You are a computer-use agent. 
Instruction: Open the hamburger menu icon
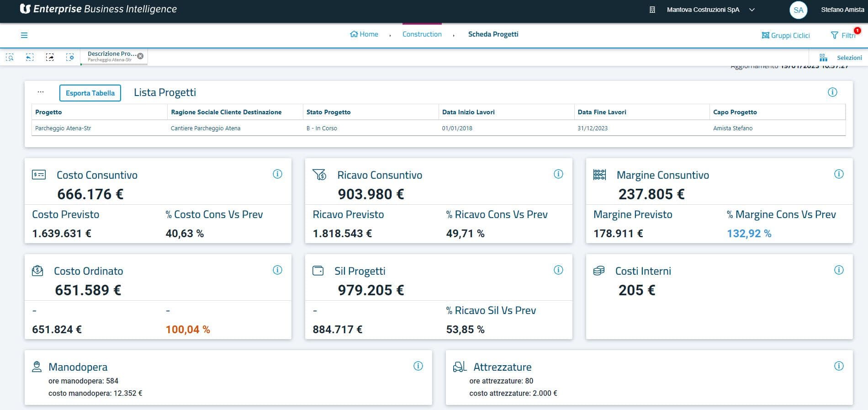[x=24, y=35]
